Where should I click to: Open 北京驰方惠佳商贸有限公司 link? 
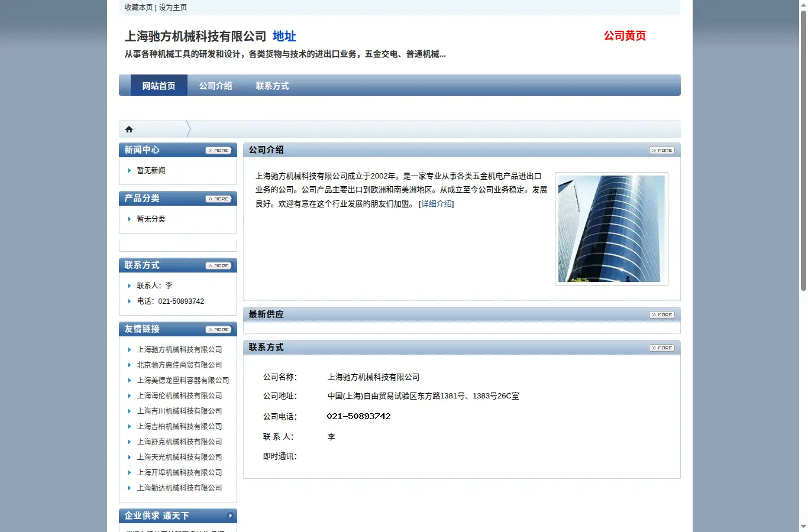179,365
